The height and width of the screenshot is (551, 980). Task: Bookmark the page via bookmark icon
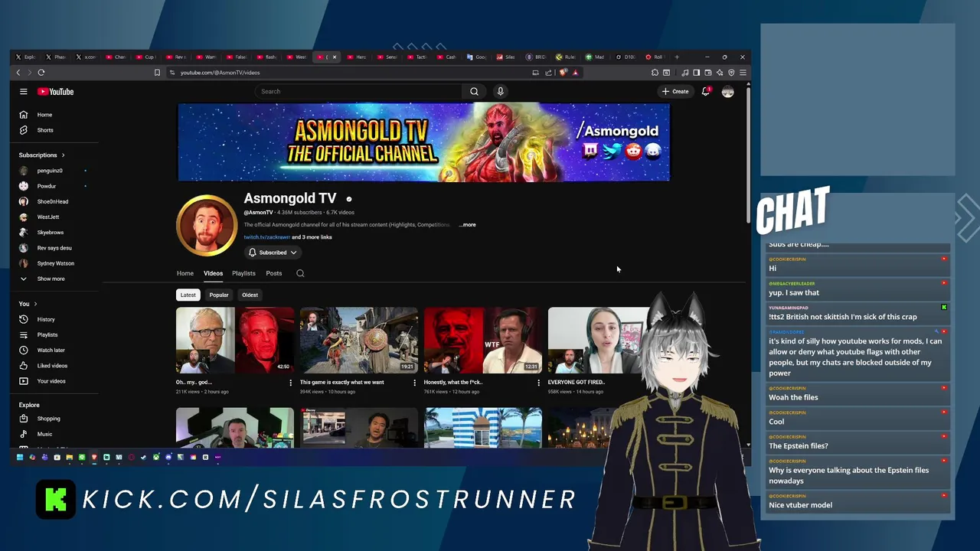[x=157, y=73]
